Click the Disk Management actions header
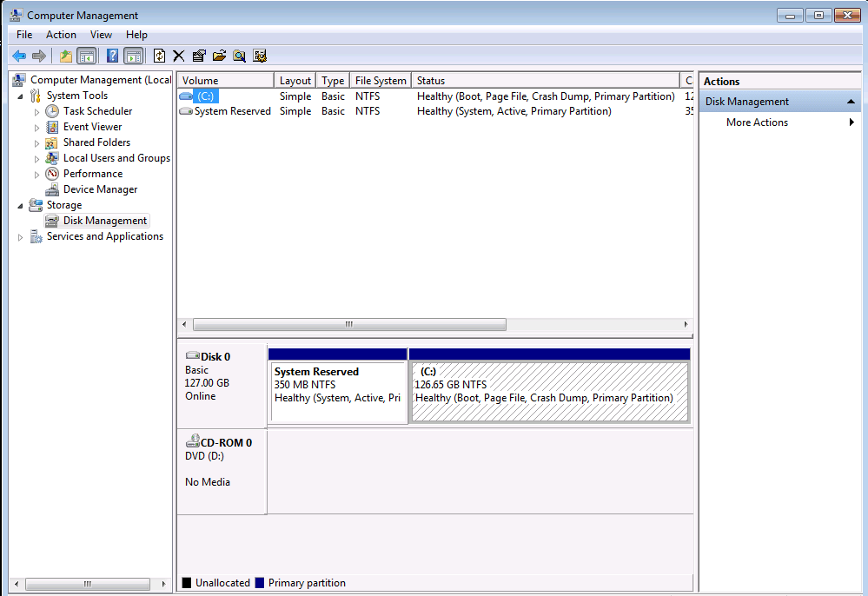This screenshot has height=596, width=868. pos(780,102)
